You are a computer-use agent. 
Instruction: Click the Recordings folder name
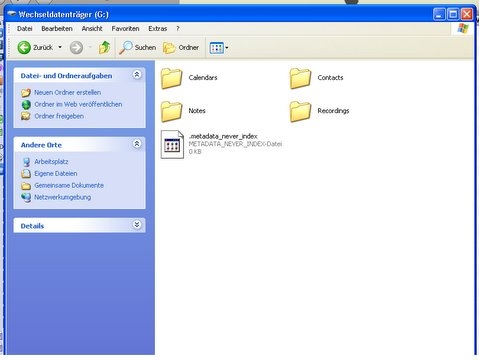pyautogui.click(x=333, y=111)
